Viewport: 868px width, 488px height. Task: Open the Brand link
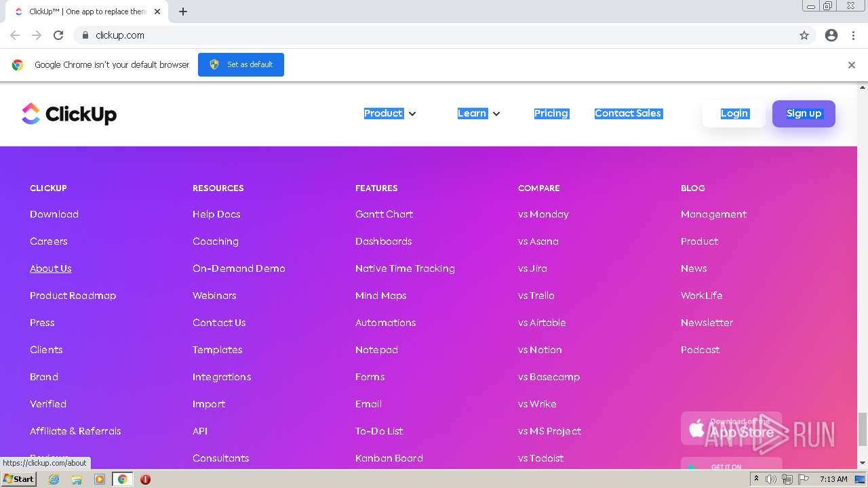click(44, 377)
